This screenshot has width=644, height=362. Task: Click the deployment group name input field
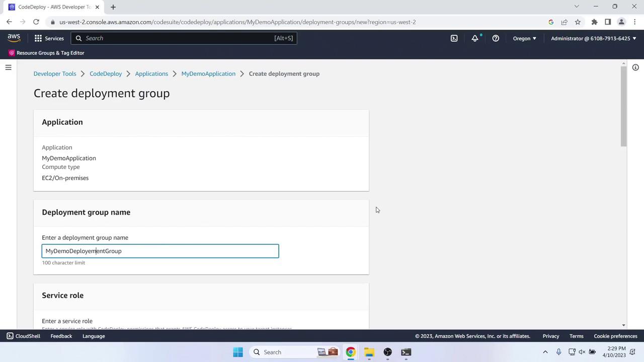(x=160, y=251)
